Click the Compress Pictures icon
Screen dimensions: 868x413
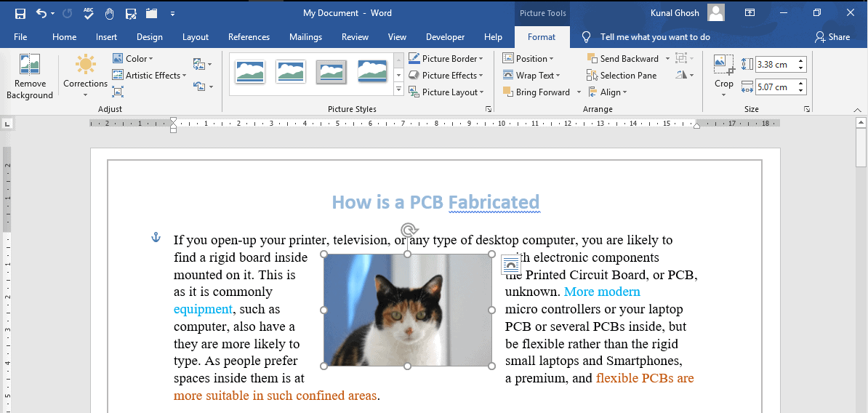click(x=118, y=92)
